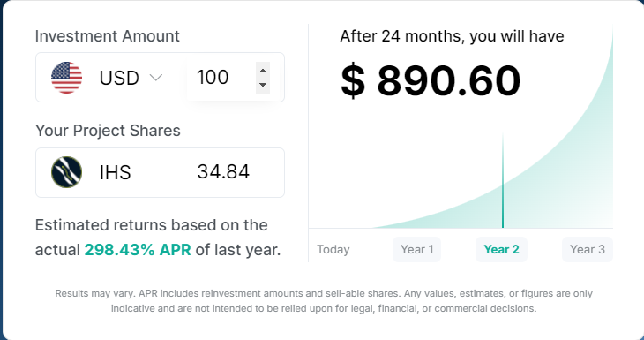Select the Year 1 projection tab
The width and height of the screenshot is (644, 340).
pyautogui.click(x=417, y=250)
